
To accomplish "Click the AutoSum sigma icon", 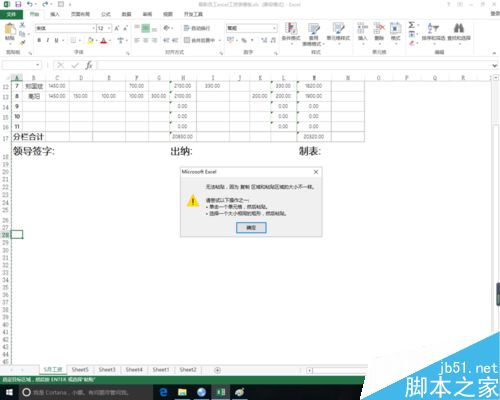I will click(412, 25).
